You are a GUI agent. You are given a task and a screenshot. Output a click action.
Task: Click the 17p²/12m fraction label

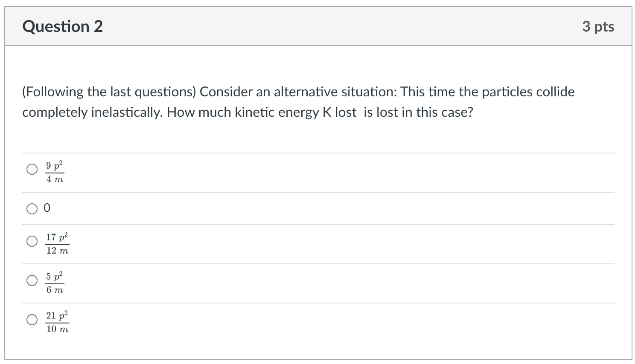(x=57, y=244)
